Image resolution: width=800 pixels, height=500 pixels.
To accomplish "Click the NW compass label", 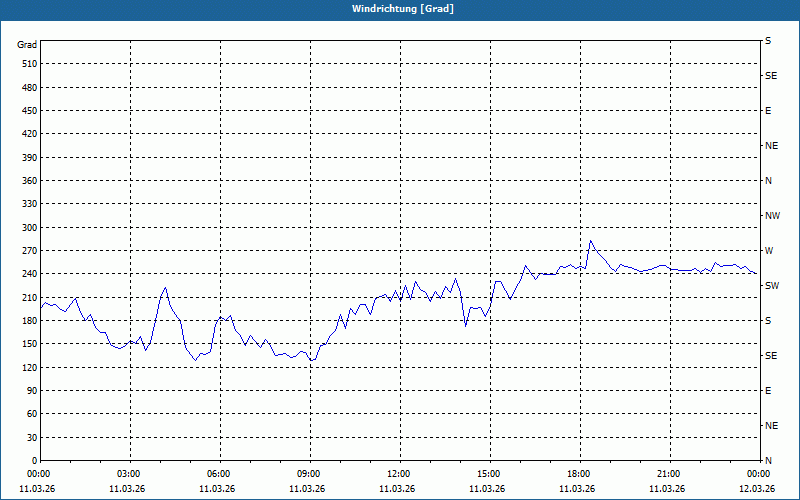I will (x=772, y=216).
